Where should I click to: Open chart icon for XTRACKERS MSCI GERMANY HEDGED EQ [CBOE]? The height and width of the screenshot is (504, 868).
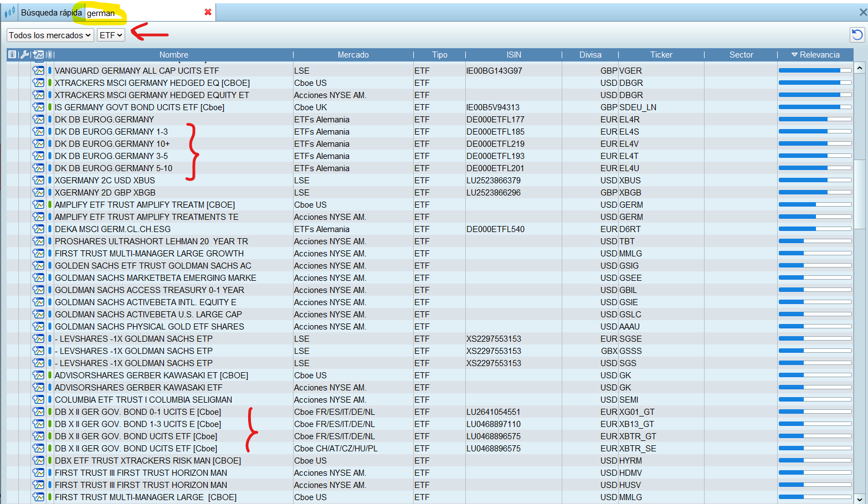(x=38, y=83)
